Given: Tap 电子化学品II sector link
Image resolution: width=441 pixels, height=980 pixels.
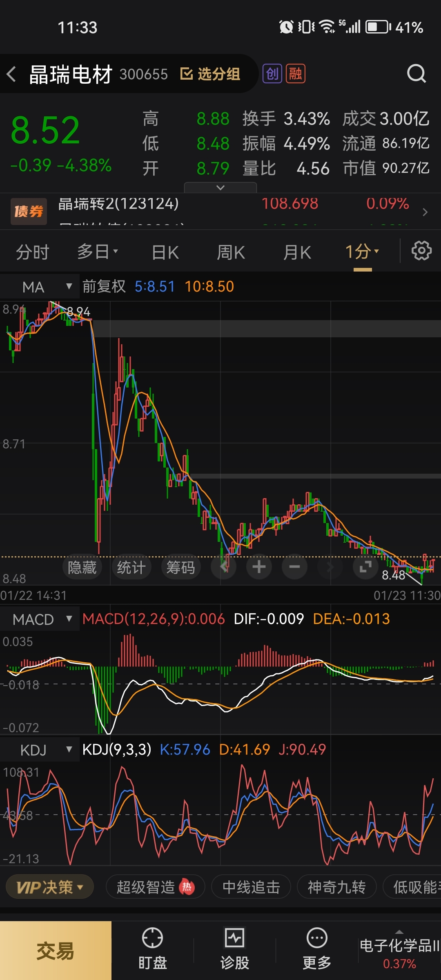Looking at the screenshot, I should [399, 946].
